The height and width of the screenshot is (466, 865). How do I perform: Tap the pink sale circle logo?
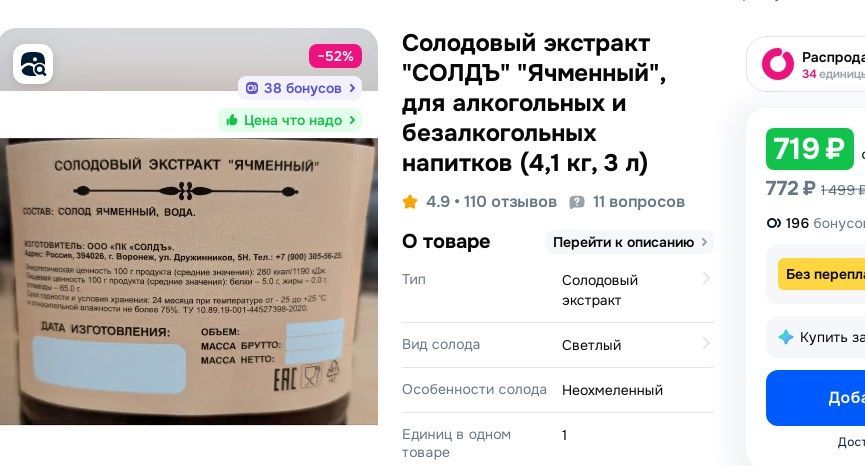[x=778, y=64]
